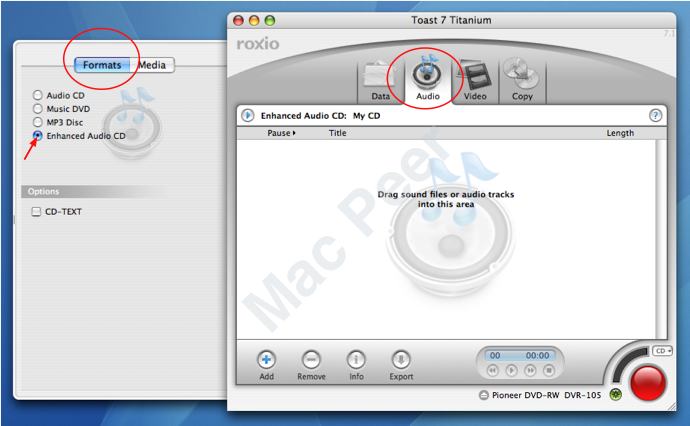
Task: Click the Title column header
Action: tap(338, 133)
